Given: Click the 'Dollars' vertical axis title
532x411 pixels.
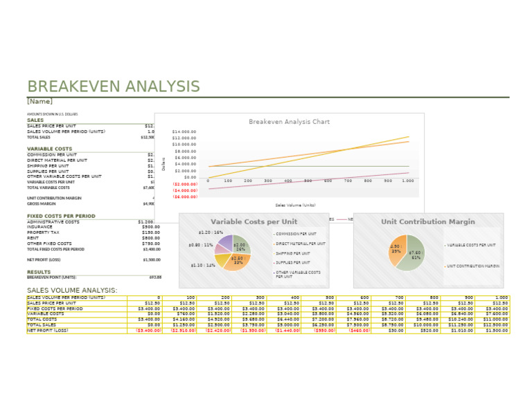Looking at the screenshot, I should pyautogui.click(x=163, y=164).
